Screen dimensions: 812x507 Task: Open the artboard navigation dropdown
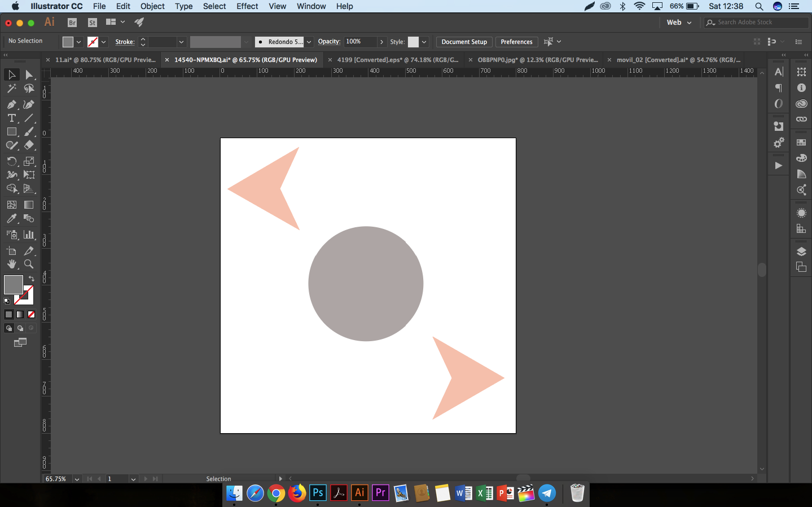pyautogui.click(x=133, y=479)
